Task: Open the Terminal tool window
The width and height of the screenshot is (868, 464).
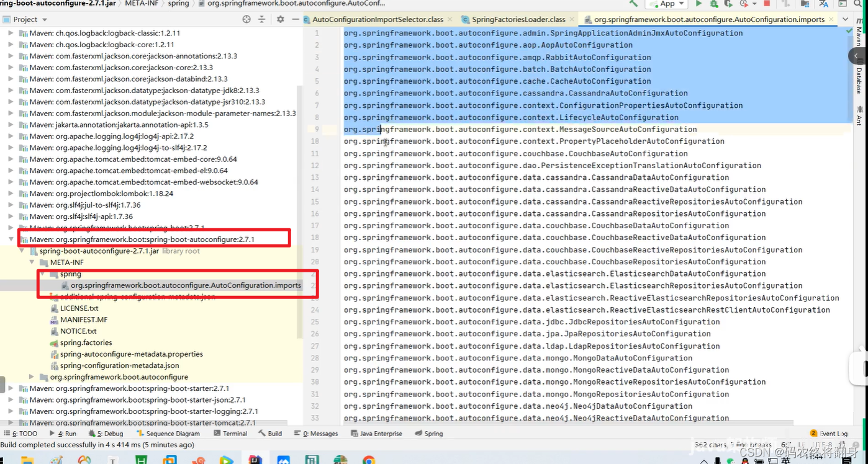Action: [229, 434]
